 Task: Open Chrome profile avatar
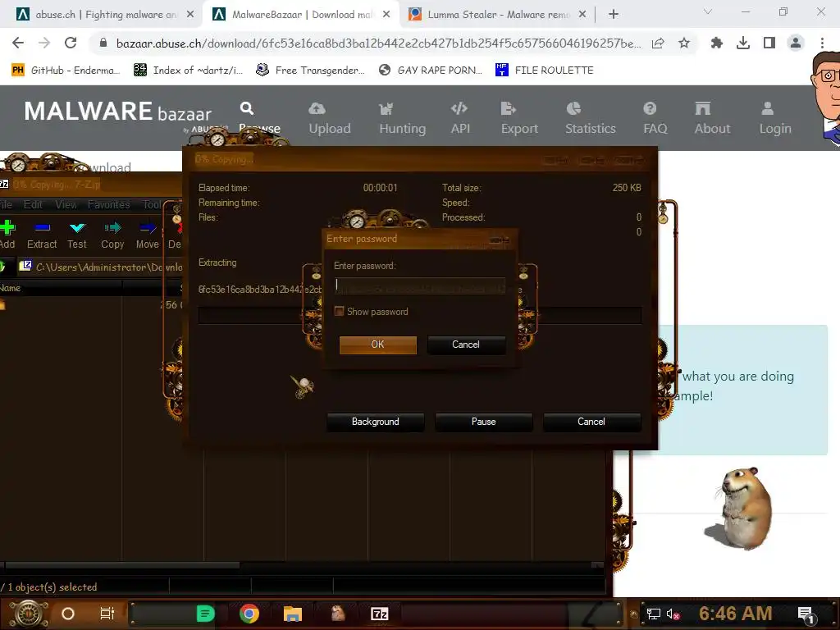click(796, 43)
